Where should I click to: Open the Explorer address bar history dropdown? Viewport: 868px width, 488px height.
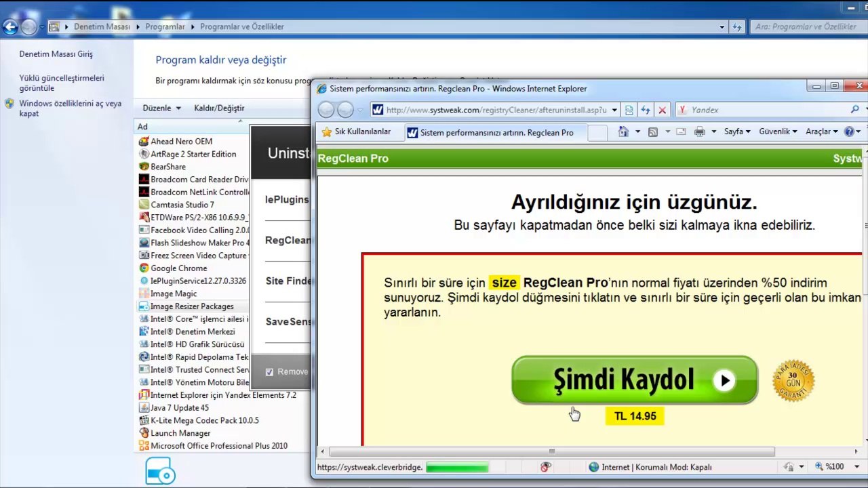[x=722, y=27]
